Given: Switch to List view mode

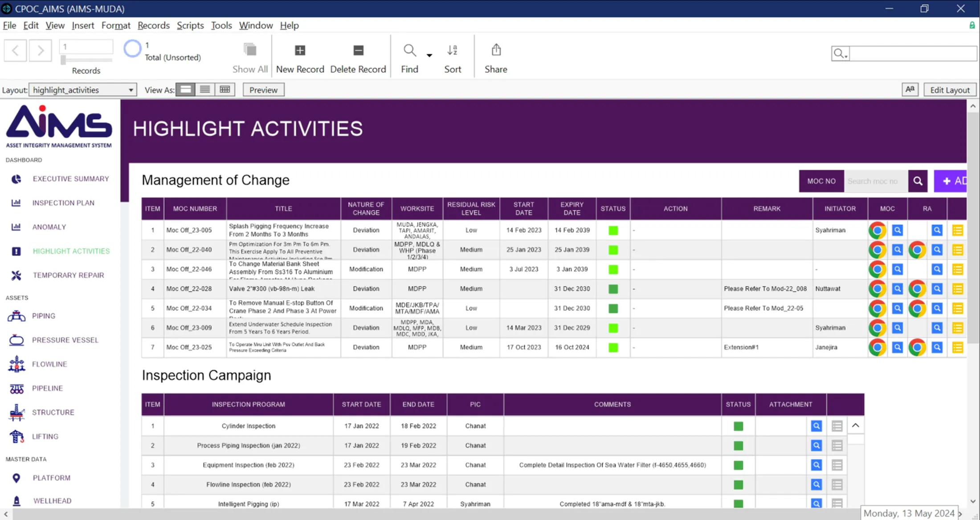Looking at the screenshot, I should (x=205, y=90).
